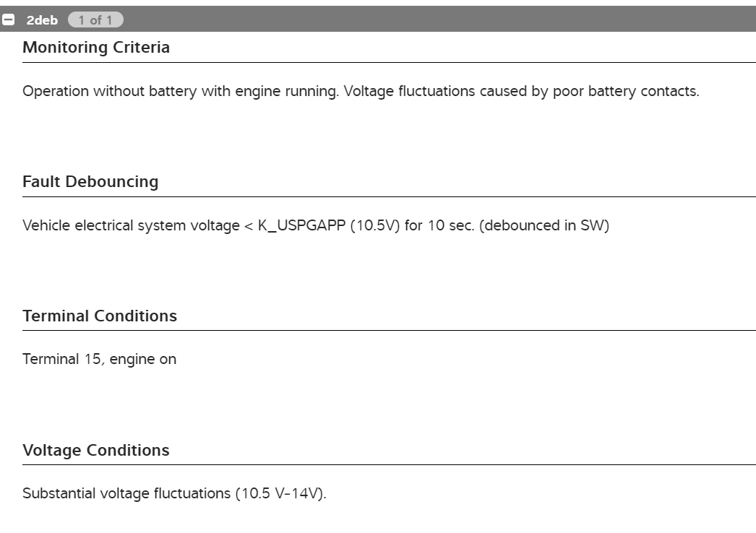The image size is (756, 533).
Task: Select the Terminal Conditions heading
Action: tap(100, 316)
